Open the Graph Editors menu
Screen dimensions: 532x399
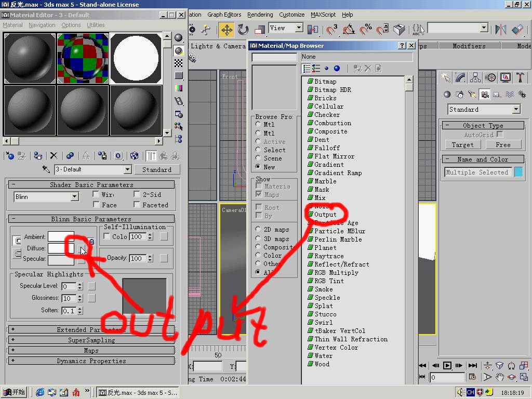pyautogui.click(x=224, y=15)
